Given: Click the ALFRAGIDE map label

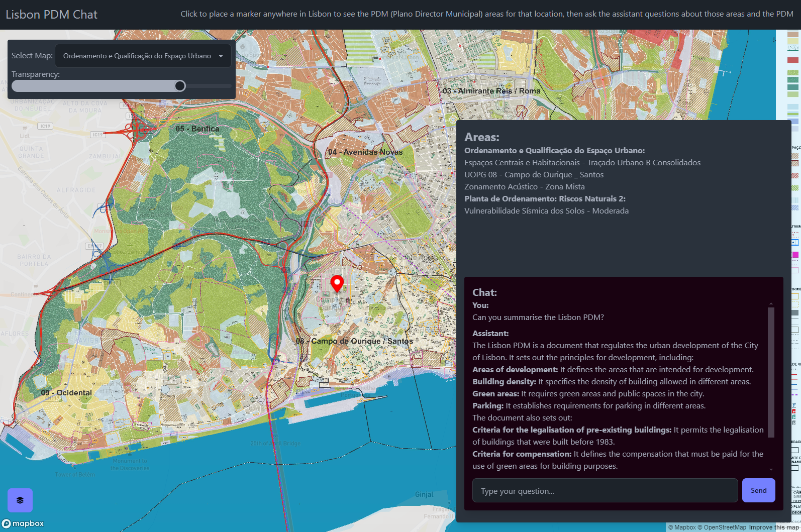Looking at the screenshot, I should pos(76,190).
